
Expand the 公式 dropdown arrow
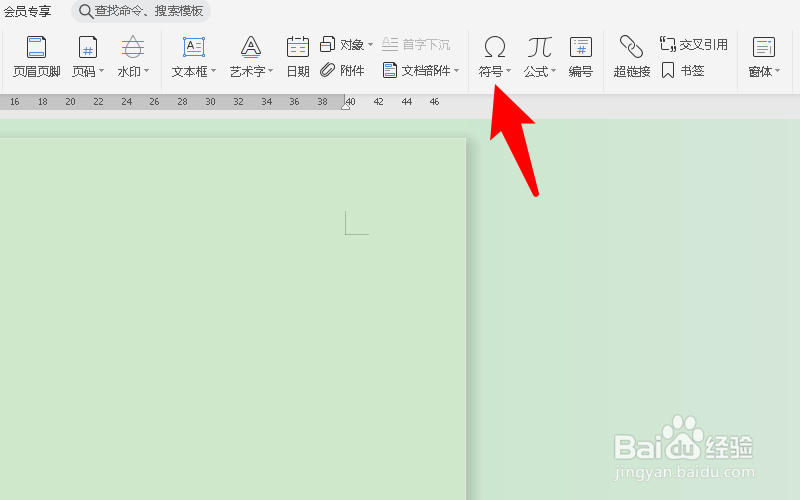(x=553, y=71)
